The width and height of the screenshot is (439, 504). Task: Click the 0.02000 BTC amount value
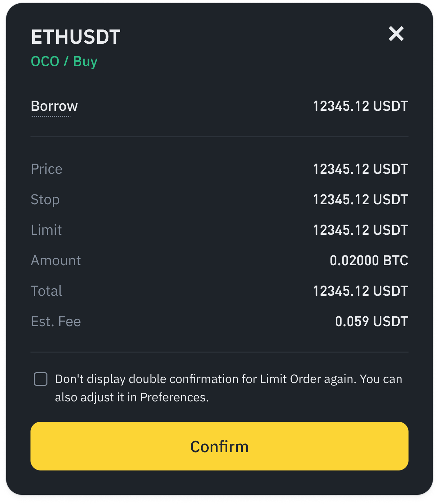pos(369,260)
